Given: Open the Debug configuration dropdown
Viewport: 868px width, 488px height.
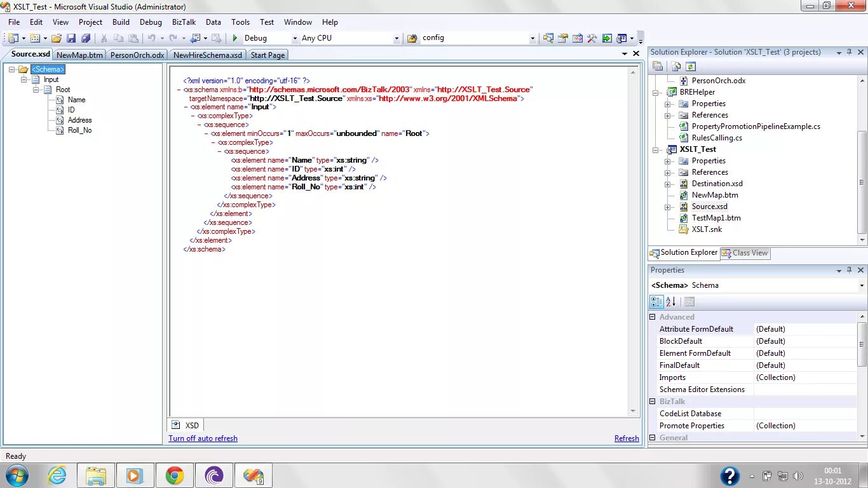Looking at the screenshot, I should coord(295,38).
